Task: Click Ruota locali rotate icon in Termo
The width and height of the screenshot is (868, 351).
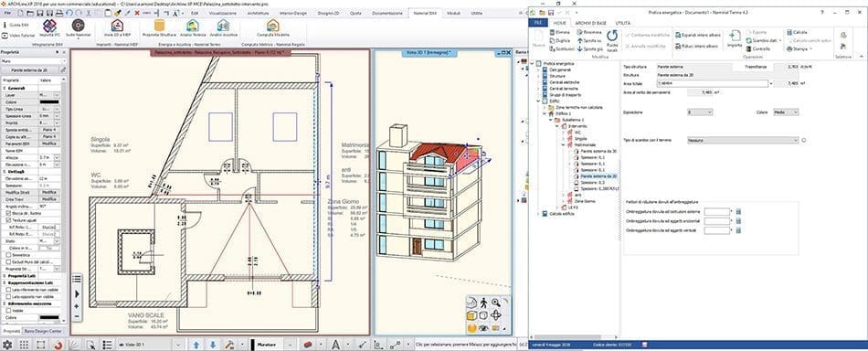Action: point(611,36)
